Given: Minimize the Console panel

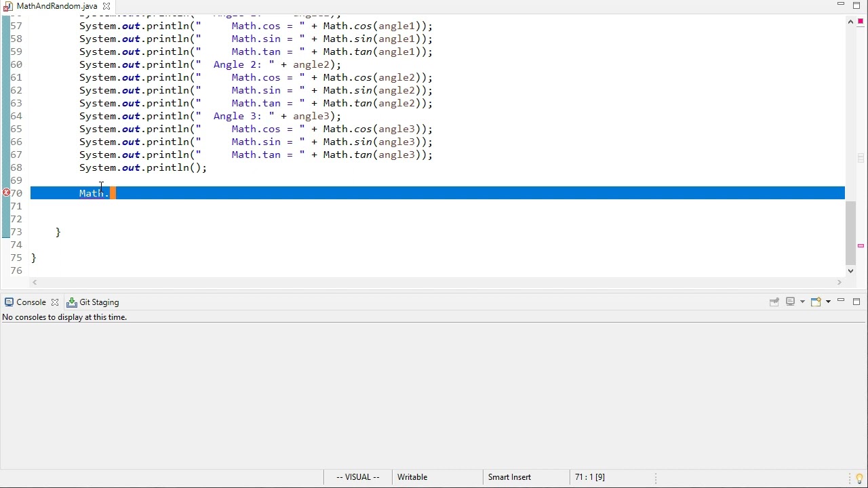Looking at the screenshot, I should coord(841,301).
